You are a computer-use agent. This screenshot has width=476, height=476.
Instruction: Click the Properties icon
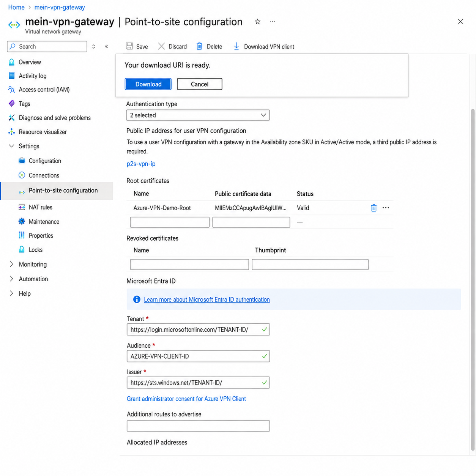22,235
